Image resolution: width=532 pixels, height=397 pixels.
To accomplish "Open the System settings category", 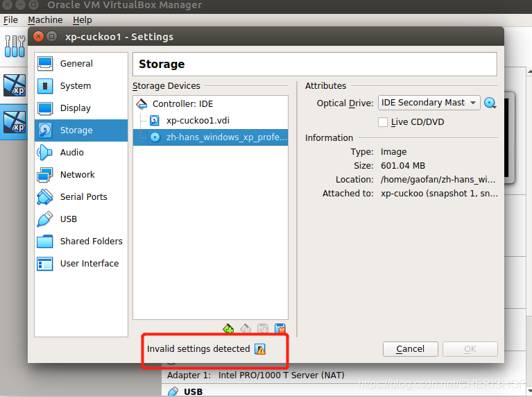I will (81, 86).
